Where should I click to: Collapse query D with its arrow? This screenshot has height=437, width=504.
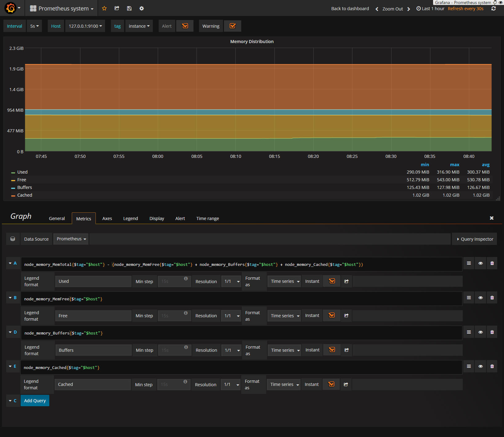point(10,332)
